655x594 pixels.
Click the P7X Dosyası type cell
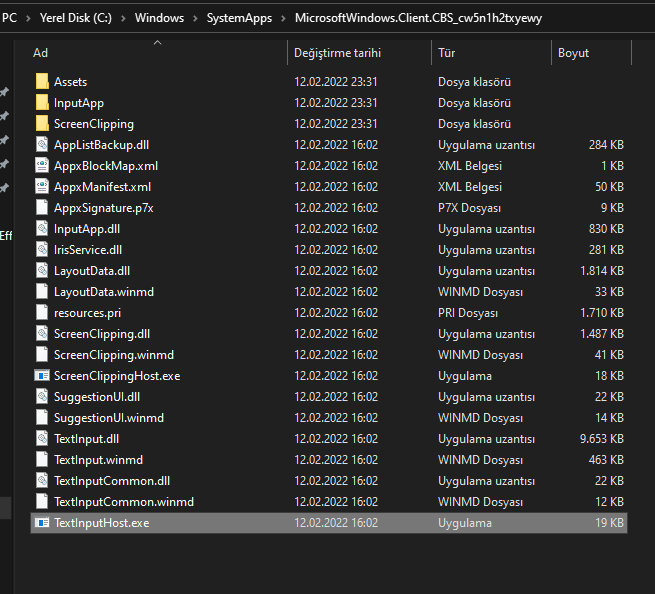469,208
